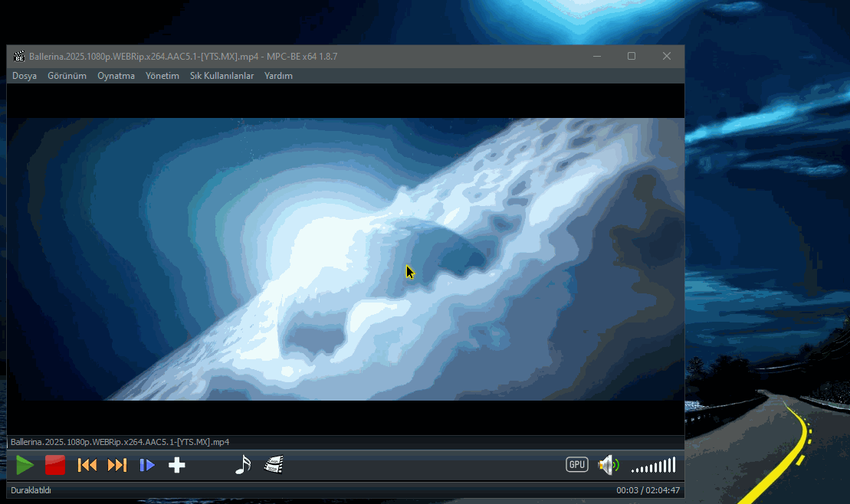This screenshot has height=504, width=850.
Task: Click the paused video frame
Action: (346, 259)
